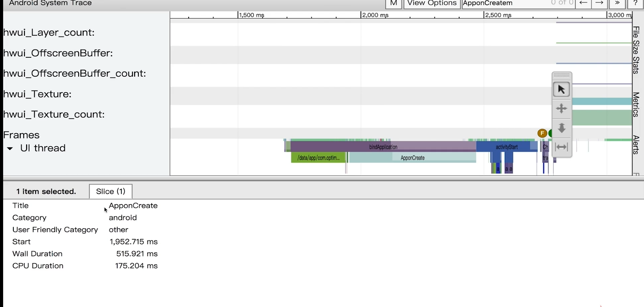Click the hwui_OffscreenBuffer: track label
644x307 pixels.
[58, 53]
